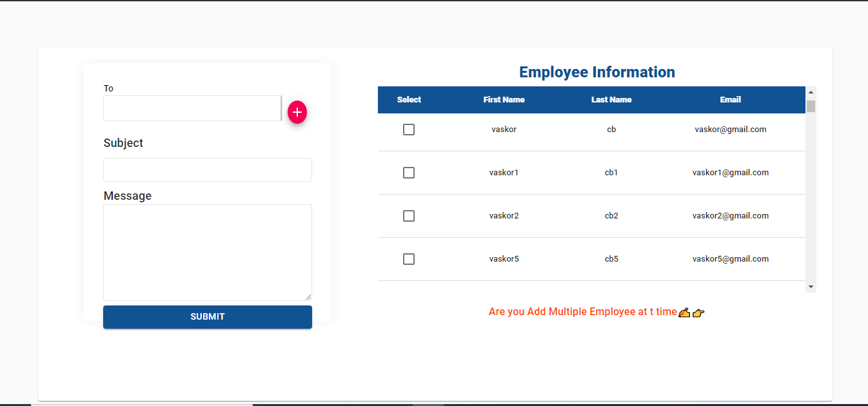Click the Last Name column header

tap(611, 100)
